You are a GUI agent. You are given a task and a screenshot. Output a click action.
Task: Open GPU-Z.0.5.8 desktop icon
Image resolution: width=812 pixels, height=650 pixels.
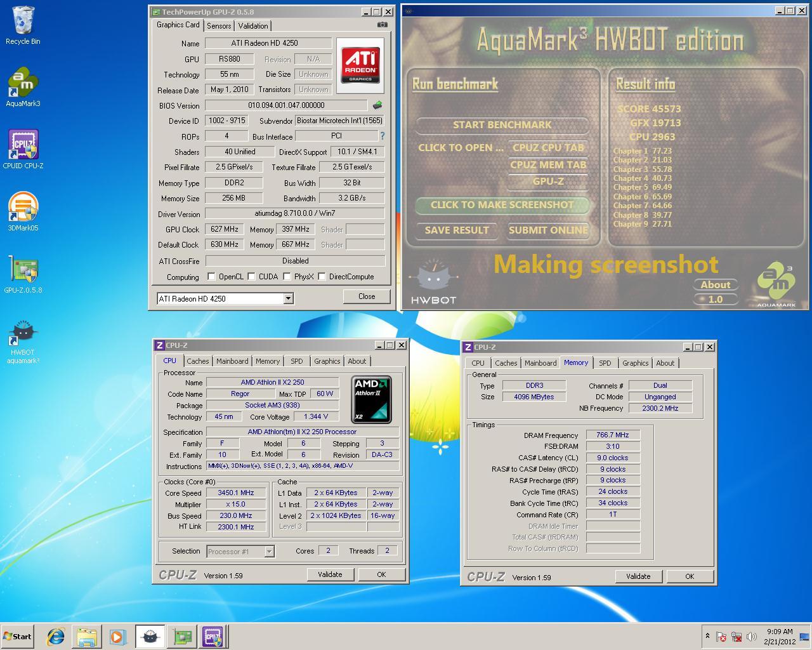pos(23,274)
